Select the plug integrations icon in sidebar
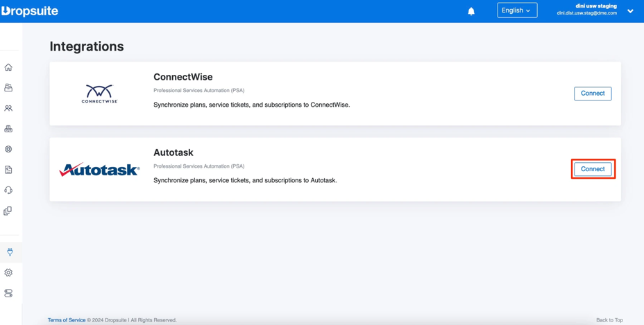Screen dimensions: 644x325 10,252
